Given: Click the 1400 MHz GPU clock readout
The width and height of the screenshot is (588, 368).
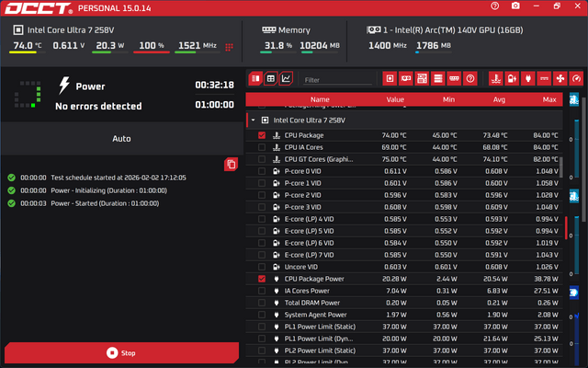Looking at the screenshot, I should coord(388,45).
